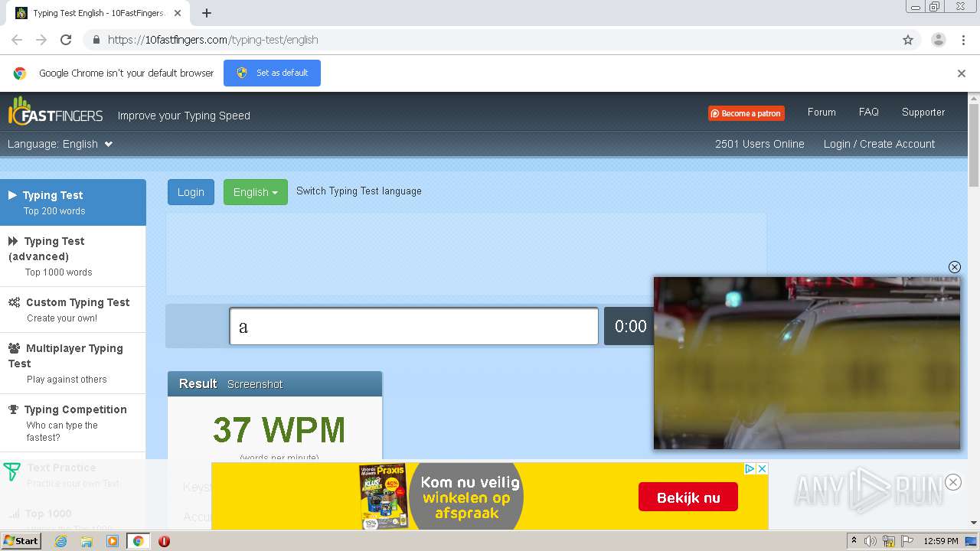Click Login / Create Account link

(x=879, y=144)
